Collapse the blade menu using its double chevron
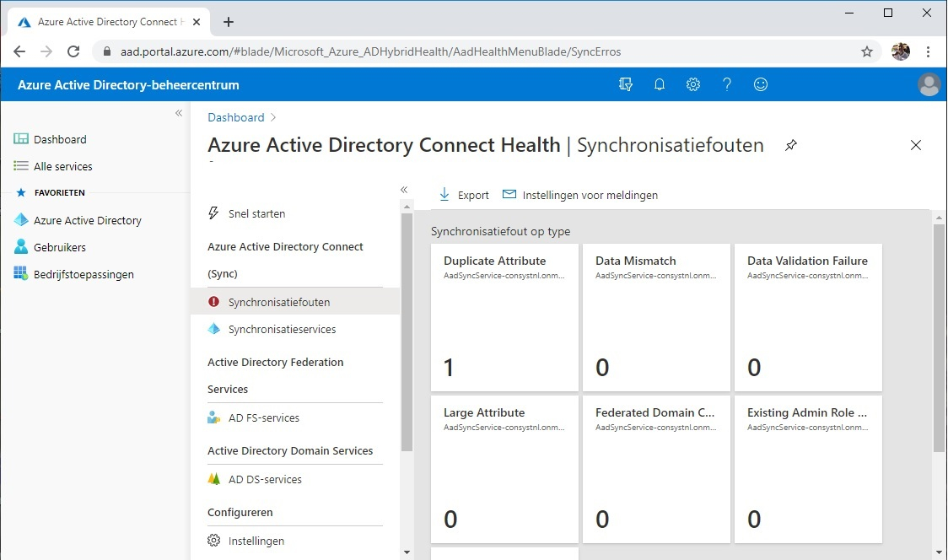The width and height of the screenshot is (948, 560). 404,190
